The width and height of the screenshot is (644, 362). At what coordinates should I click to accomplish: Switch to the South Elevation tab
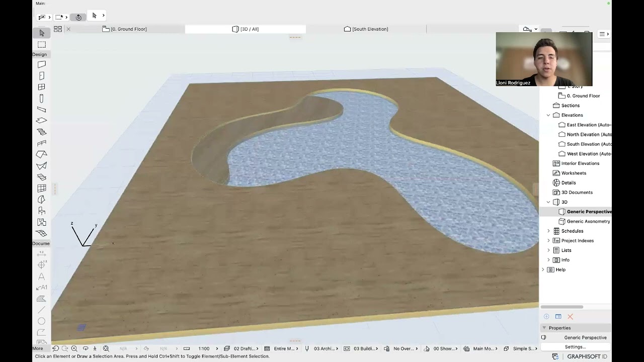click(366, 29)
